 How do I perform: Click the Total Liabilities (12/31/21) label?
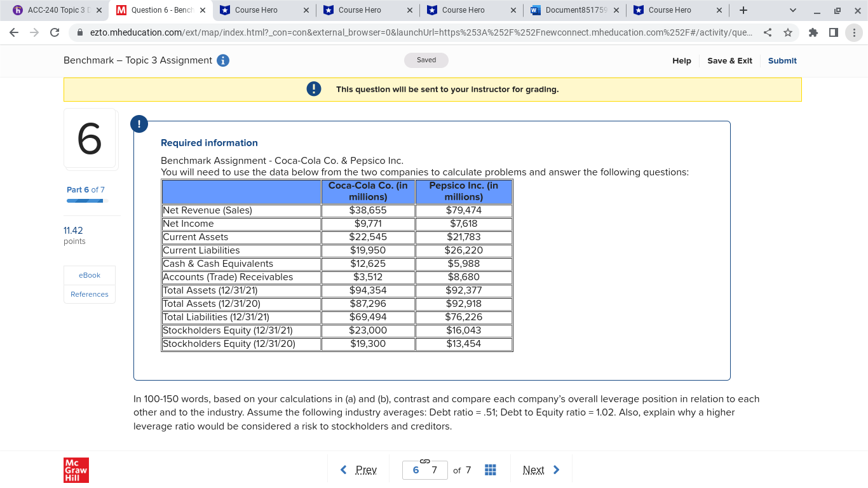(216, 317)
